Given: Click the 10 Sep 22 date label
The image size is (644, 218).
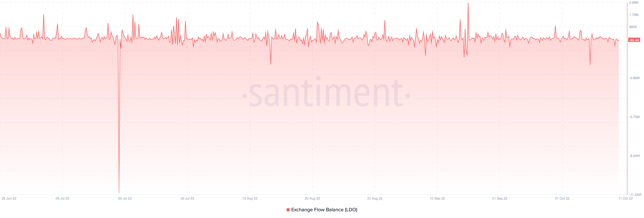Looking at the screenshot, I should pyautogui.click(x=437, y=198).
